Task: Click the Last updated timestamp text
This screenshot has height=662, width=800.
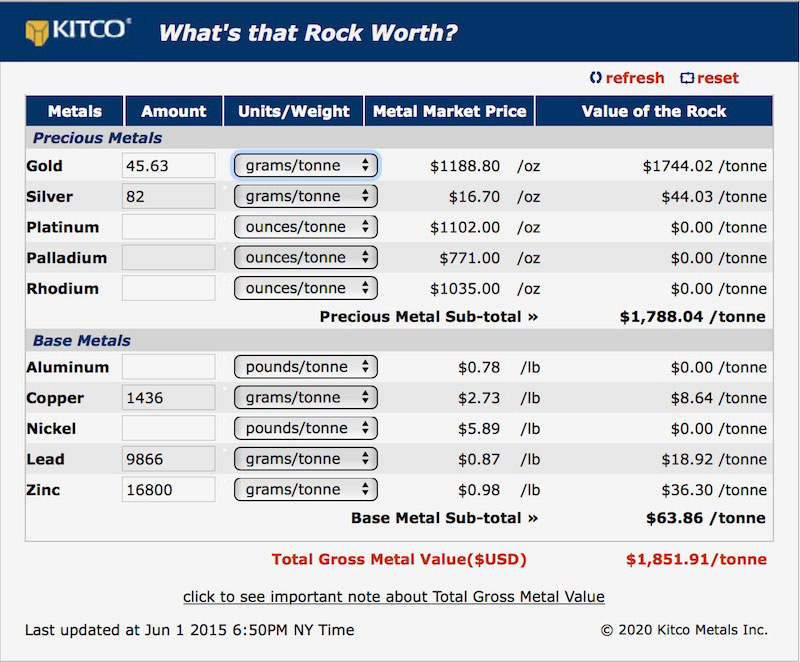Action: pos(189,630)
